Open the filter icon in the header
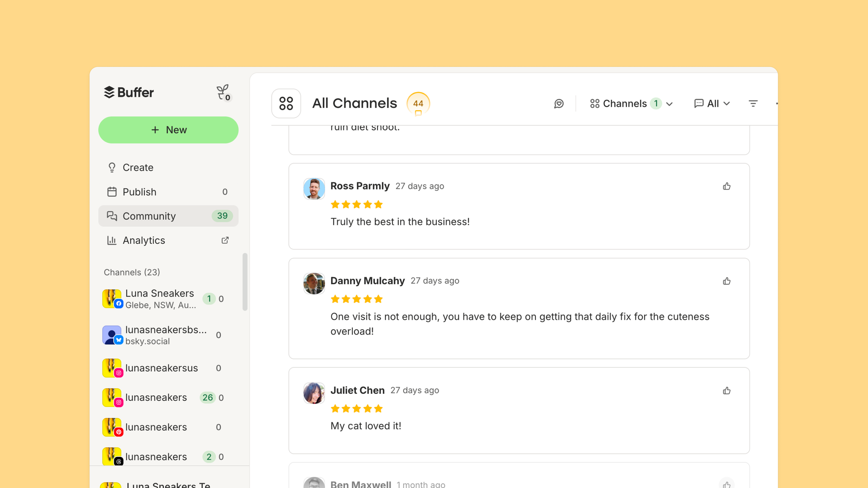The image size is (868, 488). click(753, 103)
